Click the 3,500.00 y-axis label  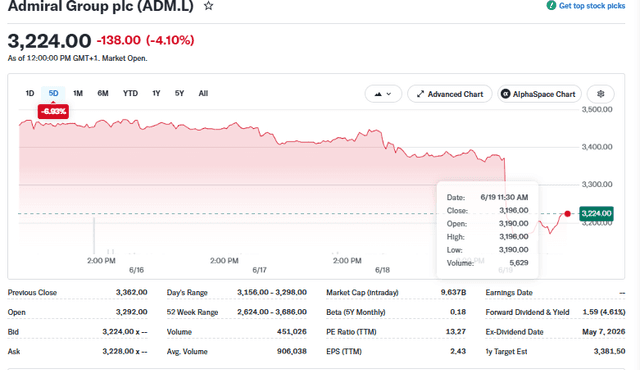pyautogui.click(x=597, y=109)
